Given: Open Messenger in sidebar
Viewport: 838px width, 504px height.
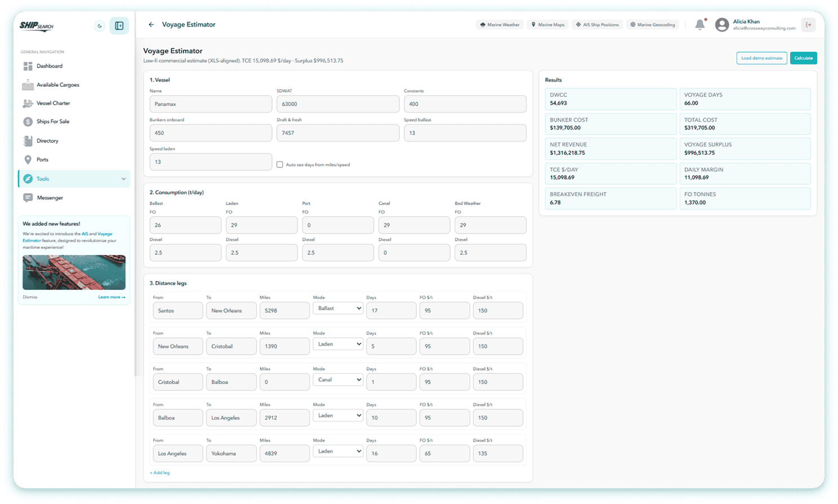Looking at the screenshot, I should [x=74, y=198].
